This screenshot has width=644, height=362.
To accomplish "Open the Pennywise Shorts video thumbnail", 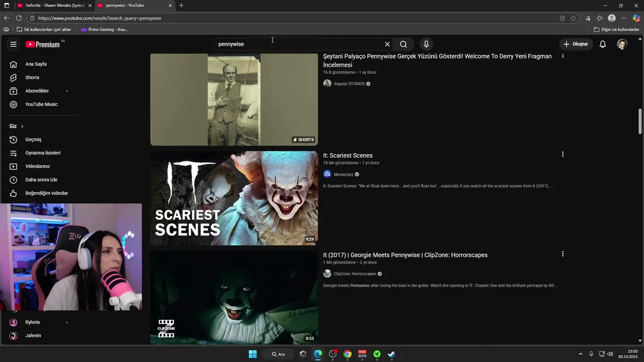I will pos(234,100).
